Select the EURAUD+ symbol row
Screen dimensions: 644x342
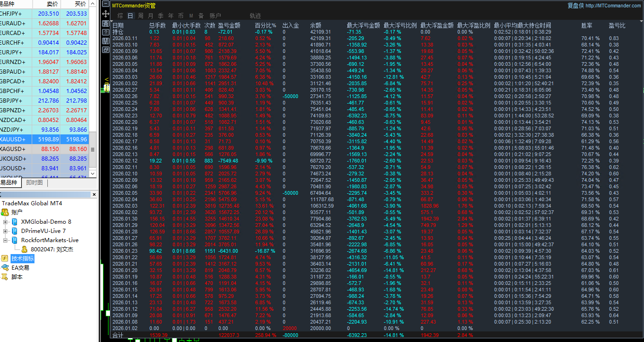point(45,23)
